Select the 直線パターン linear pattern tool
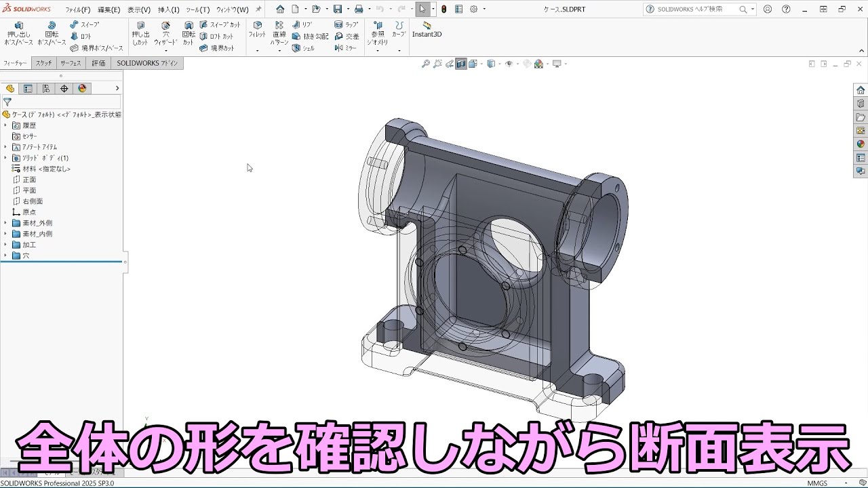 click(x=279, y=33)
